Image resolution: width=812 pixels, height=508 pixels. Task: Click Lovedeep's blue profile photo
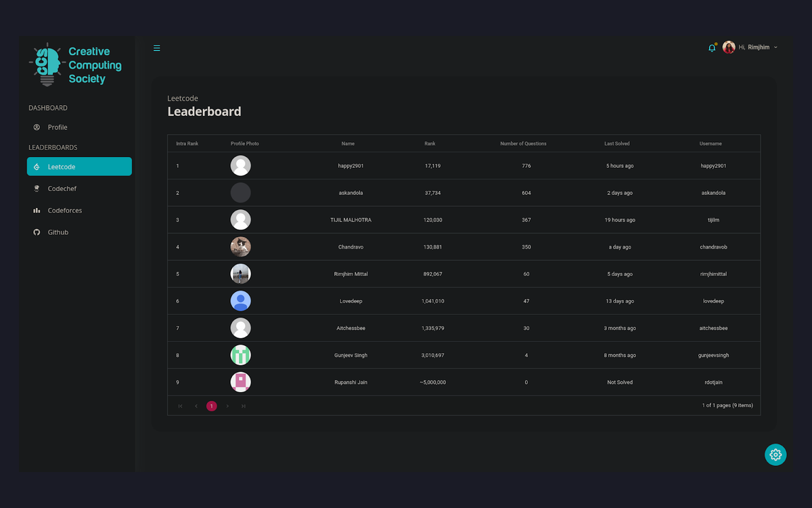241,301
